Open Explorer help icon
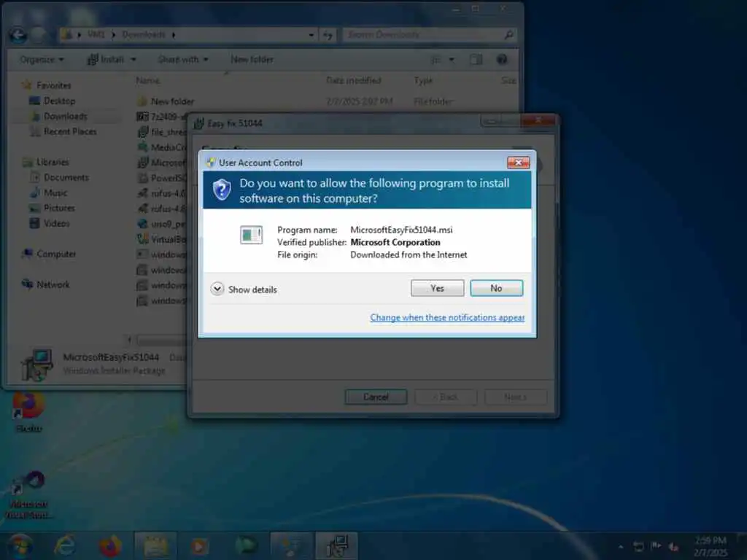Screen dimensions: 747x560 (502, 60)
